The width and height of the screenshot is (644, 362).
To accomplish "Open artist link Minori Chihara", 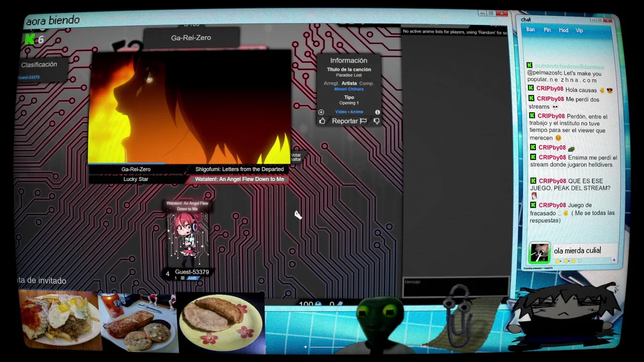I will coord(349,89).
